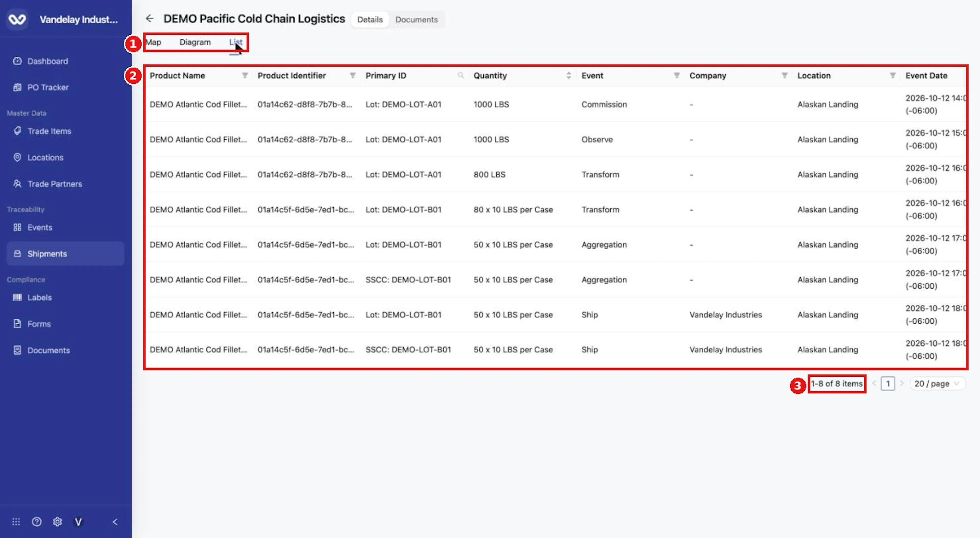The image size is (980, 538).
Task: Open Shipments in the sidebar
Action: click(x=65, y=253)
